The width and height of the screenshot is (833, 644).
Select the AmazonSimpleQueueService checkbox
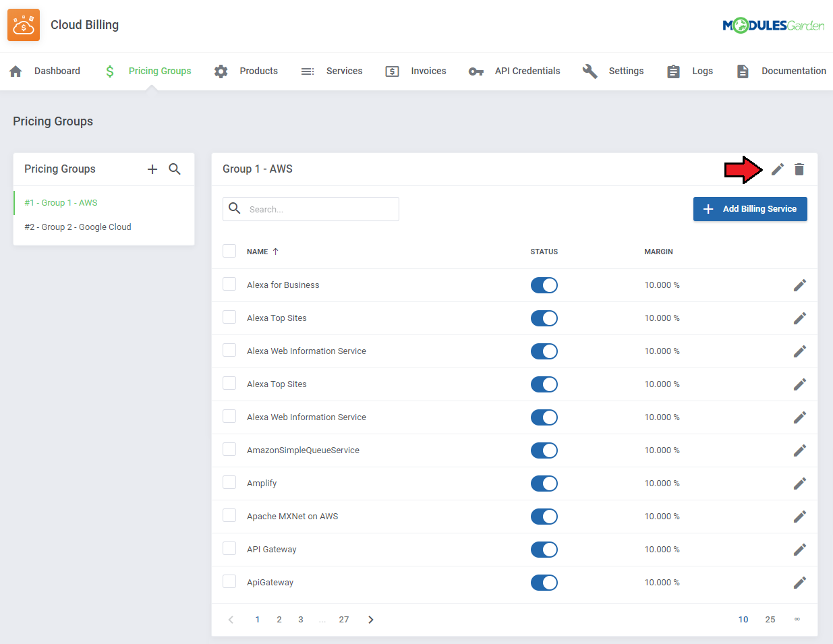(x=229, y=449)
